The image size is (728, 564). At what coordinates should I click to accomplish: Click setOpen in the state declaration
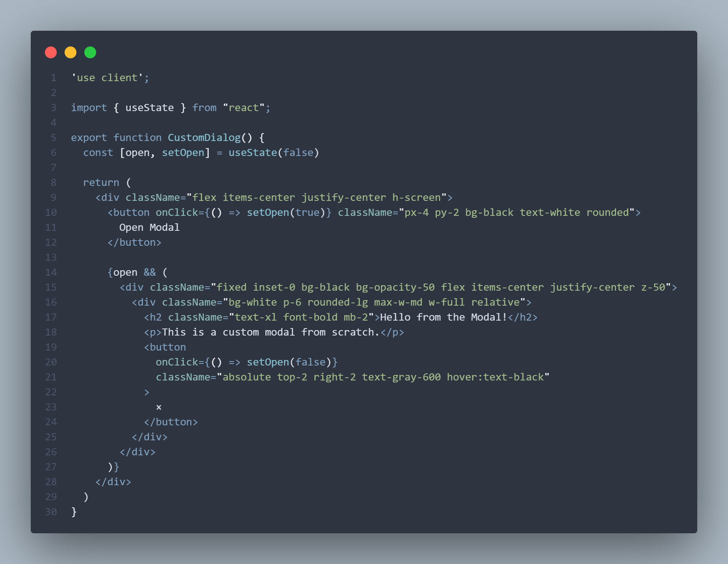[x=183, y=153]
